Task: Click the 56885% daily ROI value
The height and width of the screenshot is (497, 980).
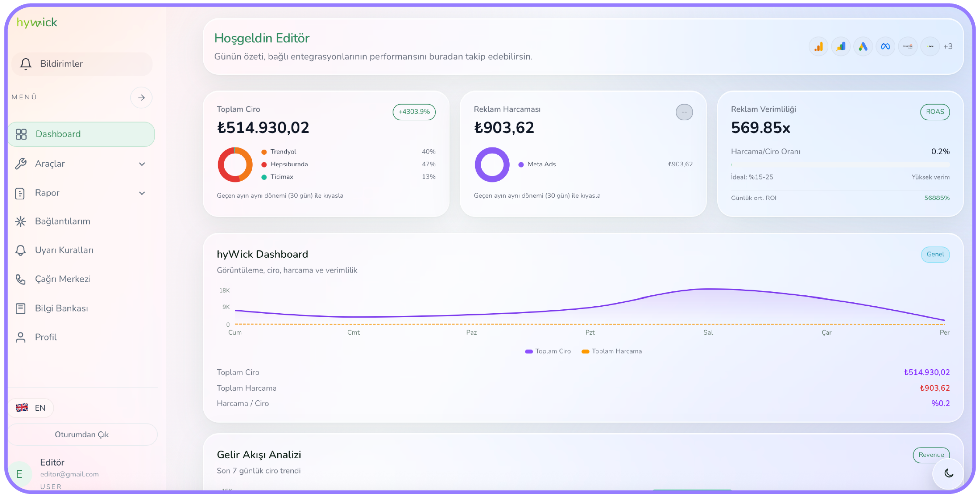Action: pos(937,198)
